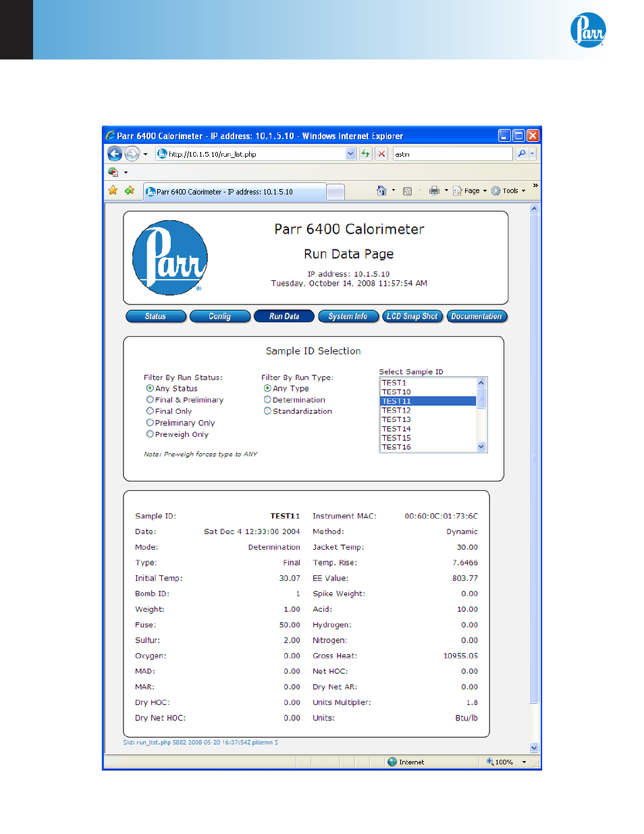Click the search box containing 'astm'
The height and width of the screenshot is (834, 644).
tap(452, 154)
